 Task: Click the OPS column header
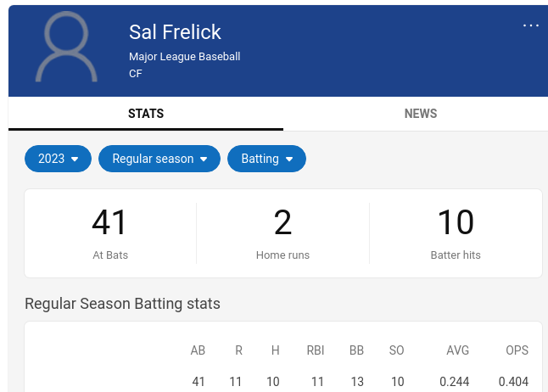pyautogui.click(x=517, y=350)
